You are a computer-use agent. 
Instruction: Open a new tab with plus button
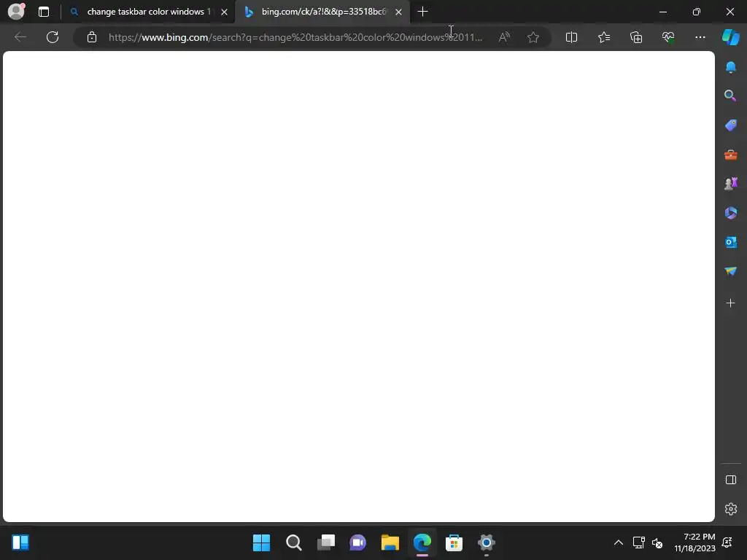pos(422,12)
